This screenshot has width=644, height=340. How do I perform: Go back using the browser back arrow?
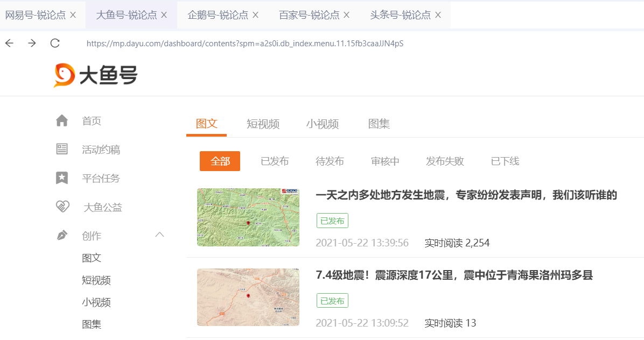9,44
